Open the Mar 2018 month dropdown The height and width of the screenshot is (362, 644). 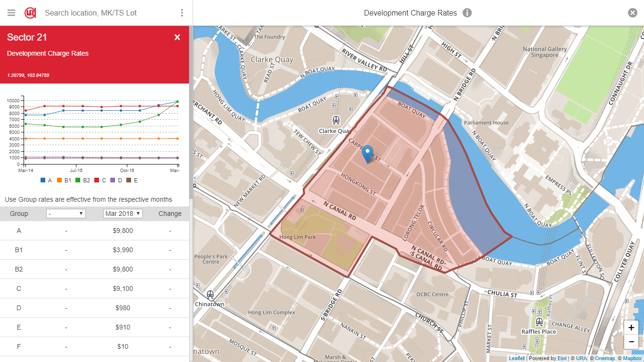(x=123, y=214)
